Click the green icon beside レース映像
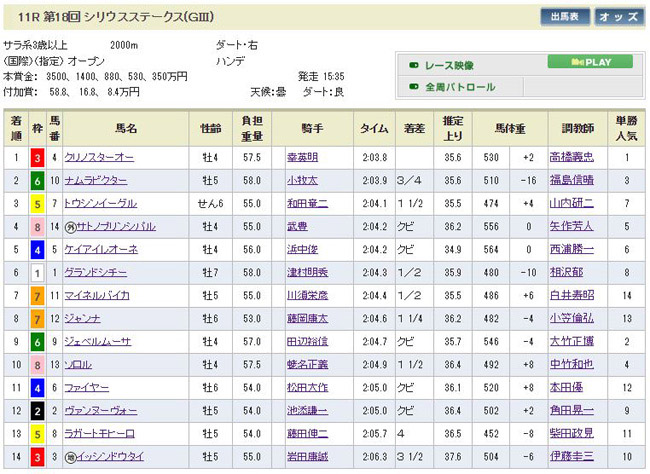650x474 pixels. click(413, 65)
